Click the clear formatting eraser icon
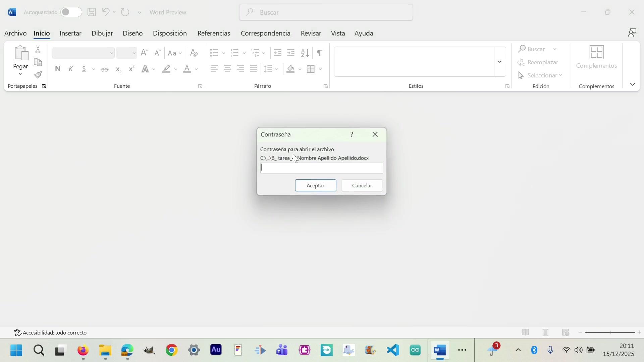The image size is (644, 362). click(194, 53)
